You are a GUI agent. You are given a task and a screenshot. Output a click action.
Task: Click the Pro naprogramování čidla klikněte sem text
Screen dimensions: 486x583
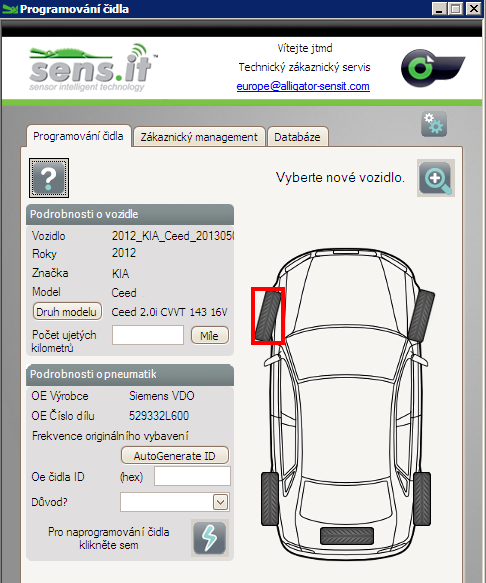coord(109,538)
